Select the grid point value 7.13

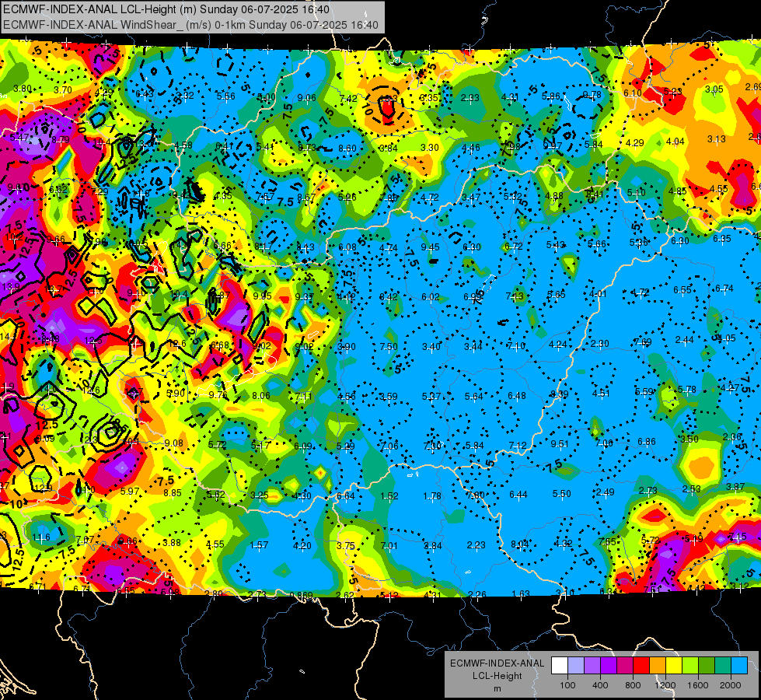point(515,296)
